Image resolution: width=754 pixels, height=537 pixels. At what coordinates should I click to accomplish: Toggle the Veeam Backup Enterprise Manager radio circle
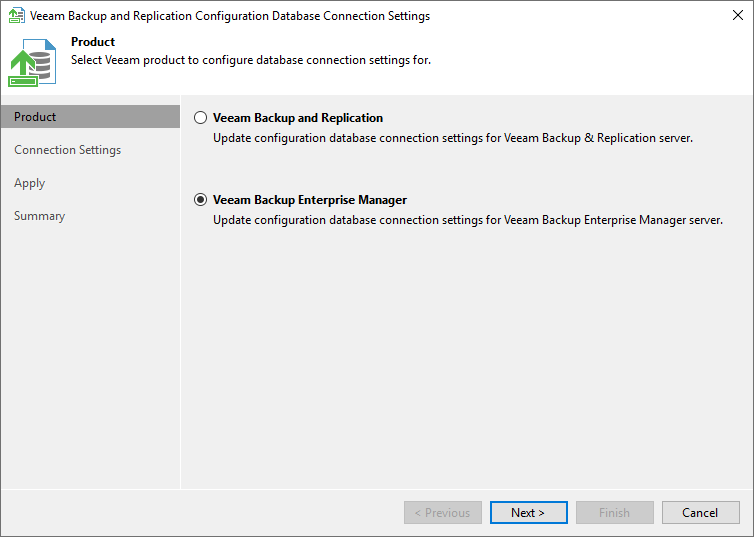[x=200, y=200]
